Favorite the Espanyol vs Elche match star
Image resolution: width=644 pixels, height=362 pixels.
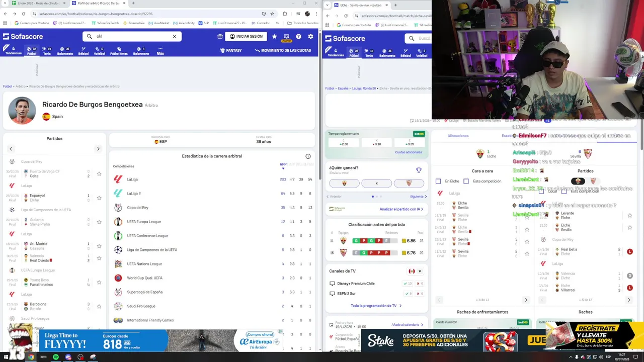pyautogui.click(x=99, y=198)
